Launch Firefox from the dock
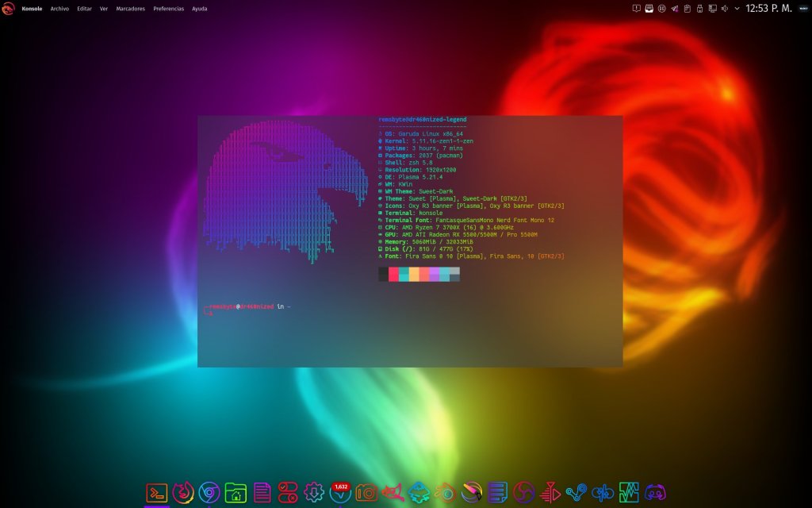Image resolution: width=812 pixels, height=508 pixels. point(183,493)
